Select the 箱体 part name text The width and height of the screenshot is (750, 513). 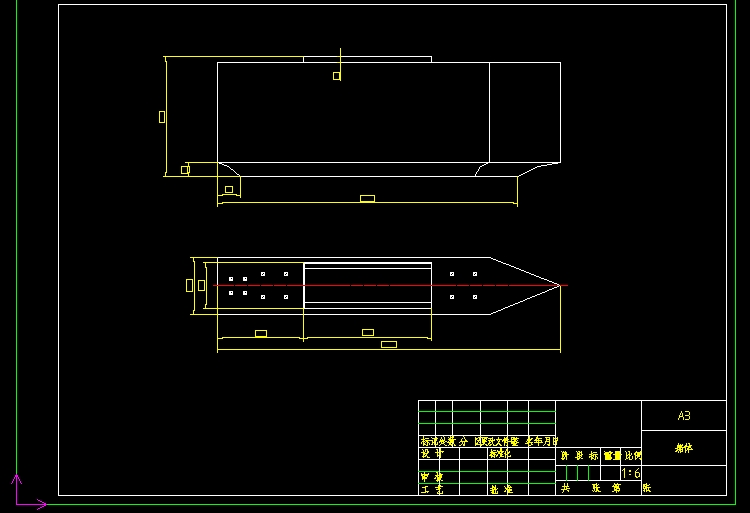click(684, 448)
